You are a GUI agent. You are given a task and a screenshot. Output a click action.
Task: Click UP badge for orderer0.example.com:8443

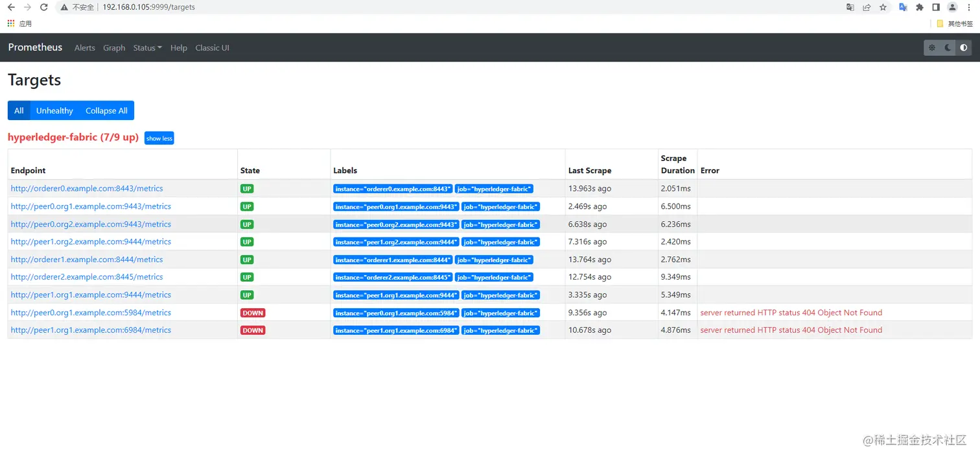(x=247, y=189)
